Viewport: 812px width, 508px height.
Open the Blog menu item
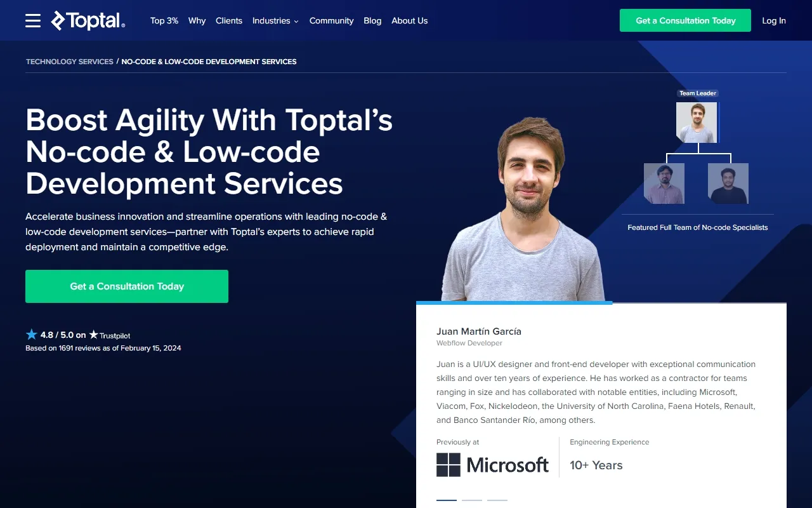(x=372, y=20)
